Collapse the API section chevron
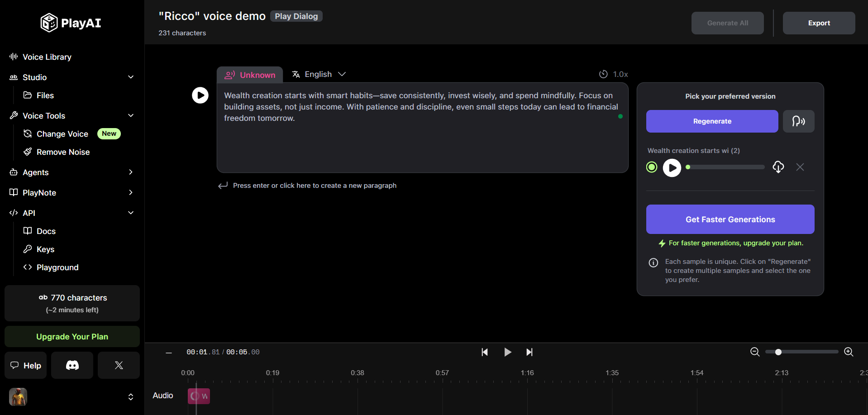 (x=131, y=213)
